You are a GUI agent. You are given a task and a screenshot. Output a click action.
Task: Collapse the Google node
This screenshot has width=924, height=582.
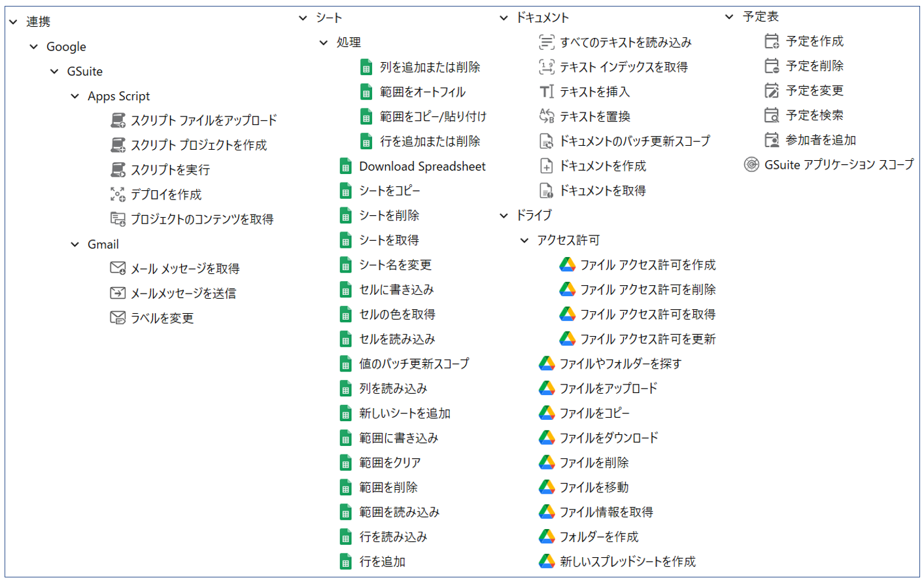34,47
